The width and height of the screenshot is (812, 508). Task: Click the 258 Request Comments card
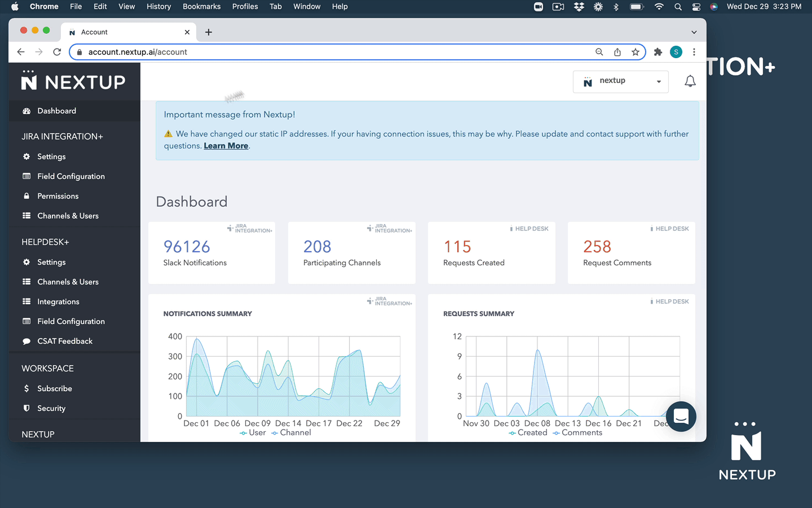tap(632, 252)
